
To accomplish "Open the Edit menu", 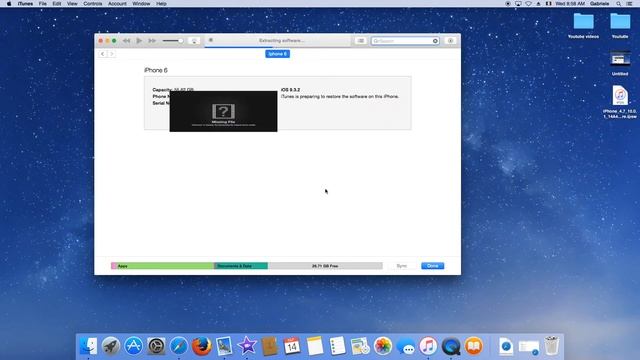I will point(57,4).
